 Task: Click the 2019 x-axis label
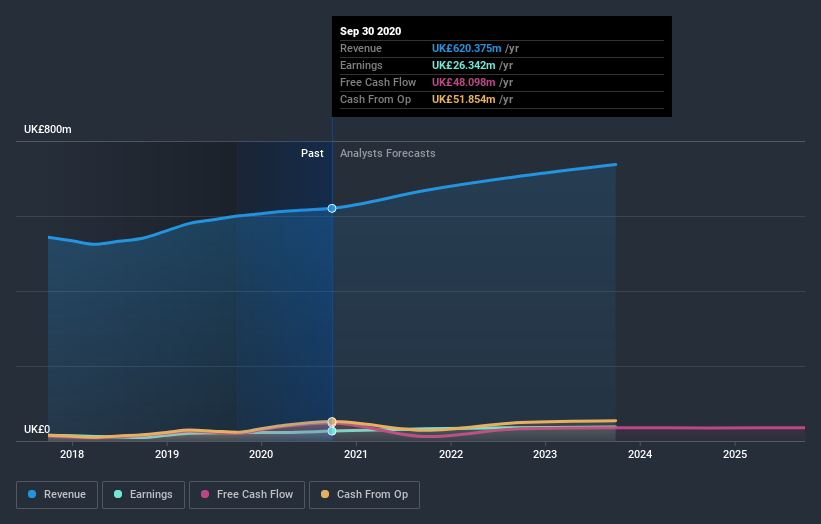(x=167, y=454)
